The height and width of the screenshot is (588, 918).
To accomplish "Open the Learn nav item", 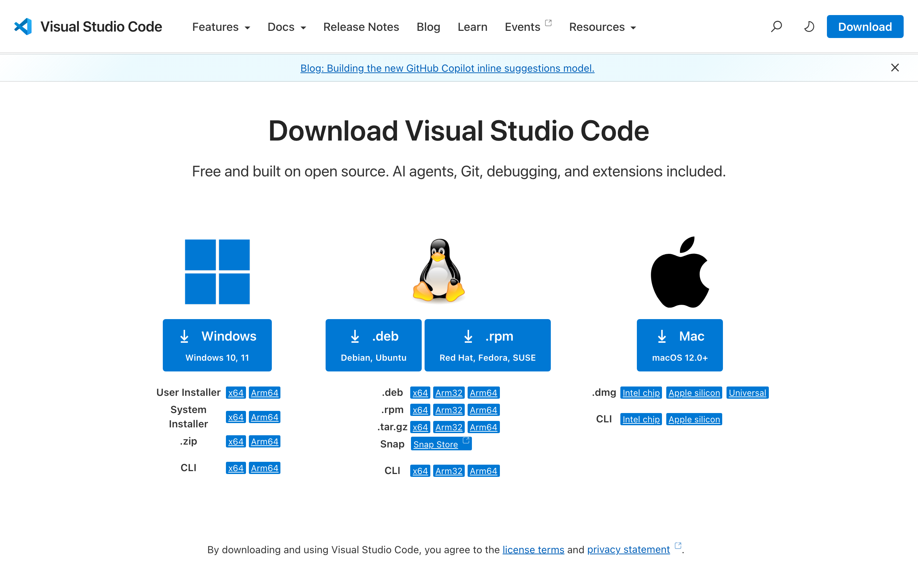I will pos(472,27).
